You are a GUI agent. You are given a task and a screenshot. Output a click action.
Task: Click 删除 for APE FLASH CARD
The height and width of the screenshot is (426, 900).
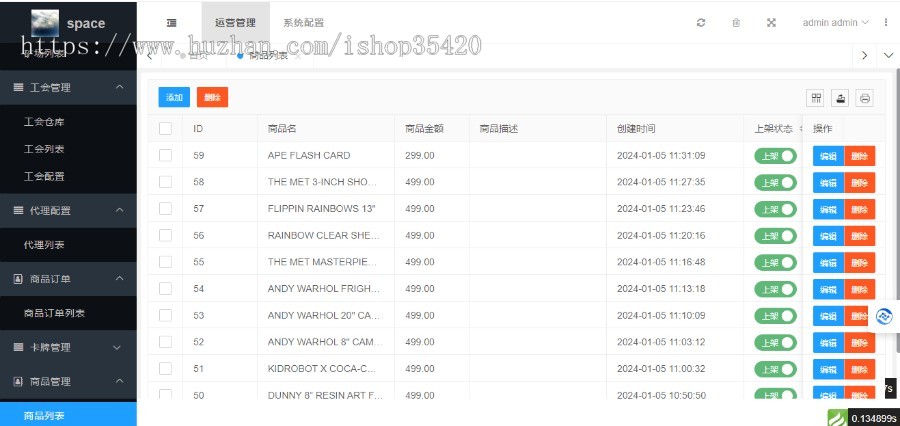click(x=860, y=156)
